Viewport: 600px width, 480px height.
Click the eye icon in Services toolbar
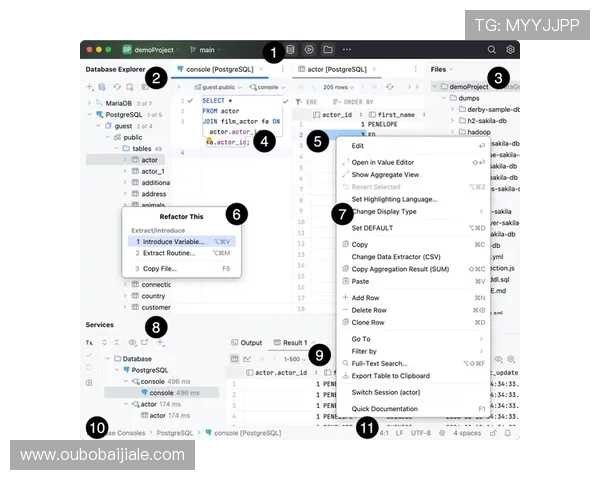[131, 342]
